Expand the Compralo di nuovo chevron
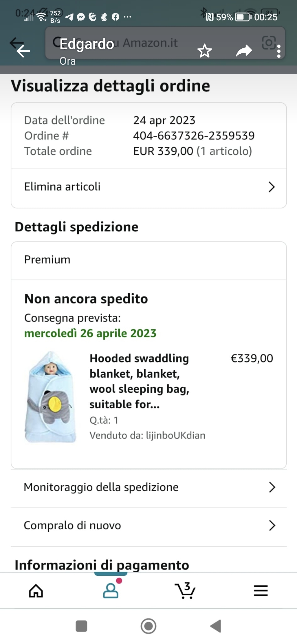The image size is (297, 644). (x=272, y=525)
